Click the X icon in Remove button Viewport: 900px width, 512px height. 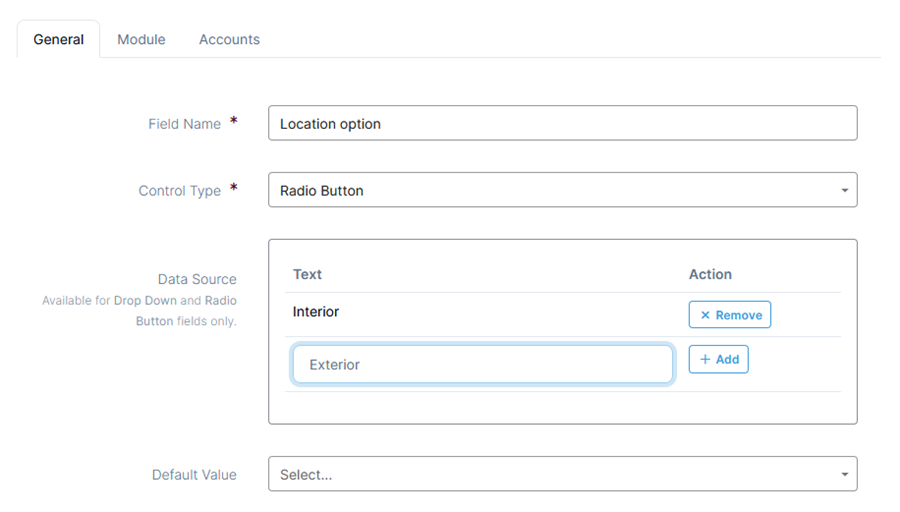[x=705, y=315]
